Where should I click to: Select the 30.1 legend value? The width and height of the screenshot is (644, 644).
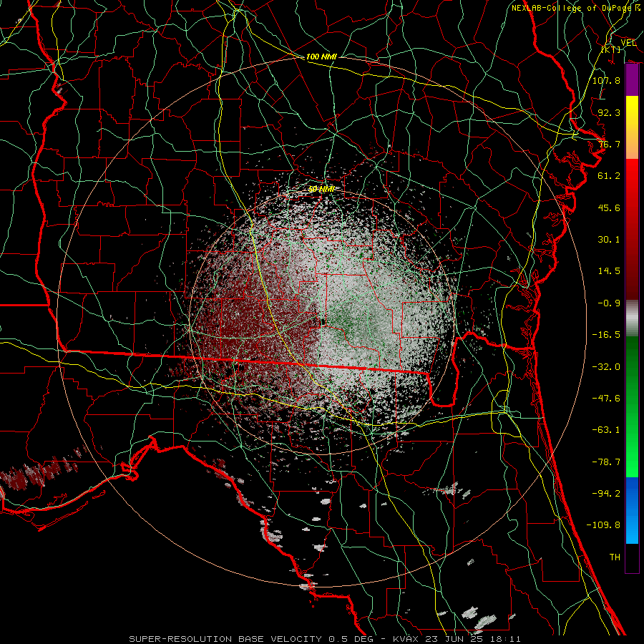(x=609, y=240)
